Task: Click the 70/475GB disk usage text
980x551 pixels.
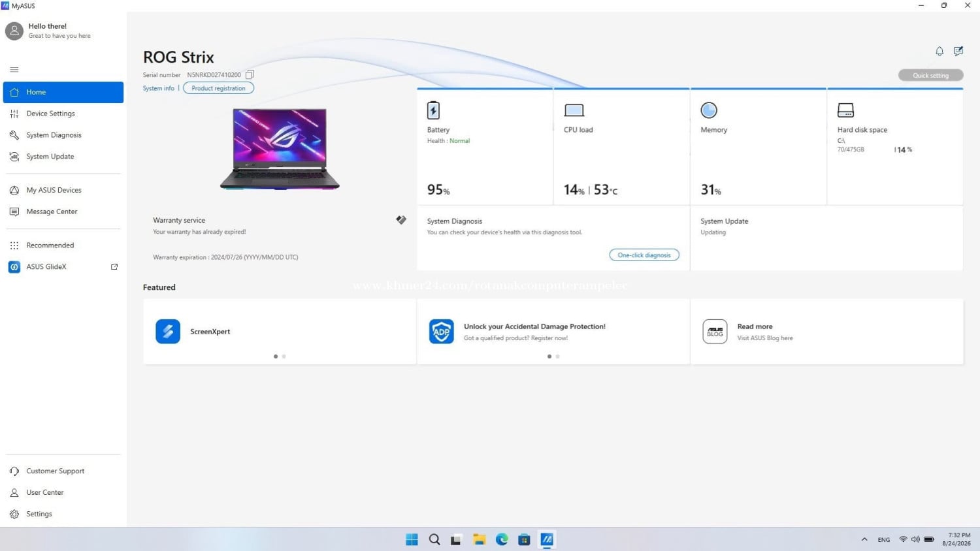Action: coord(851,150)
